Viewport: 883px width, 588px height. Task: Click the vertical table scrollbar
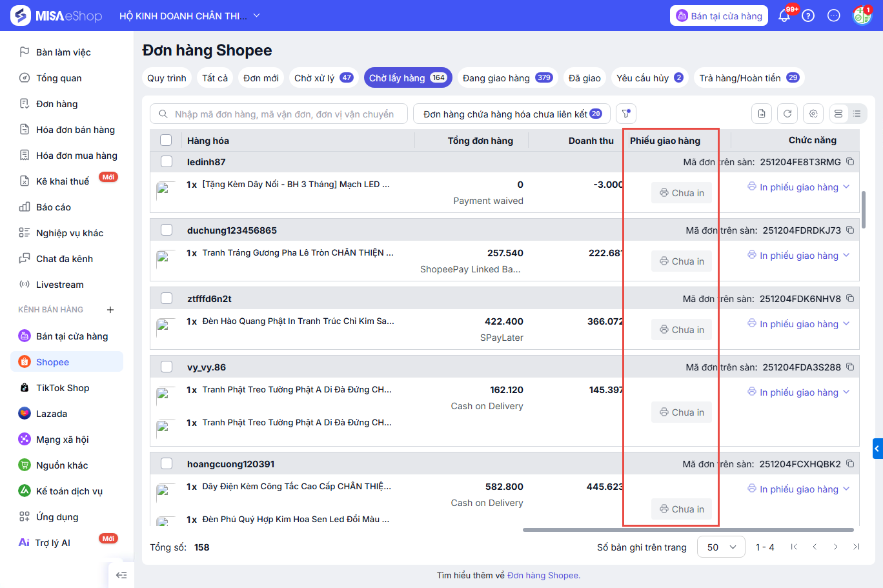[x=864, y=209]
